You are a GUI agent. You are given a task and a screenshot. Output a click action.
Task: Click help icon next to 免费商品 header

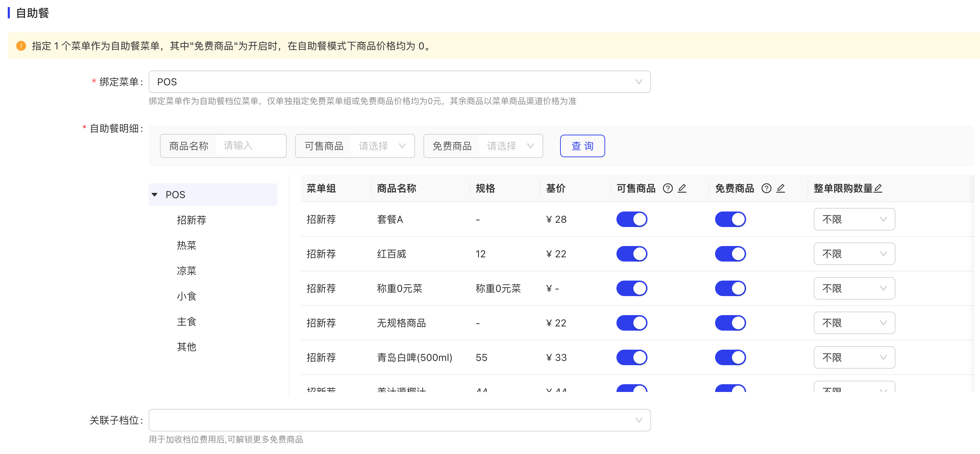pos(766,188)
